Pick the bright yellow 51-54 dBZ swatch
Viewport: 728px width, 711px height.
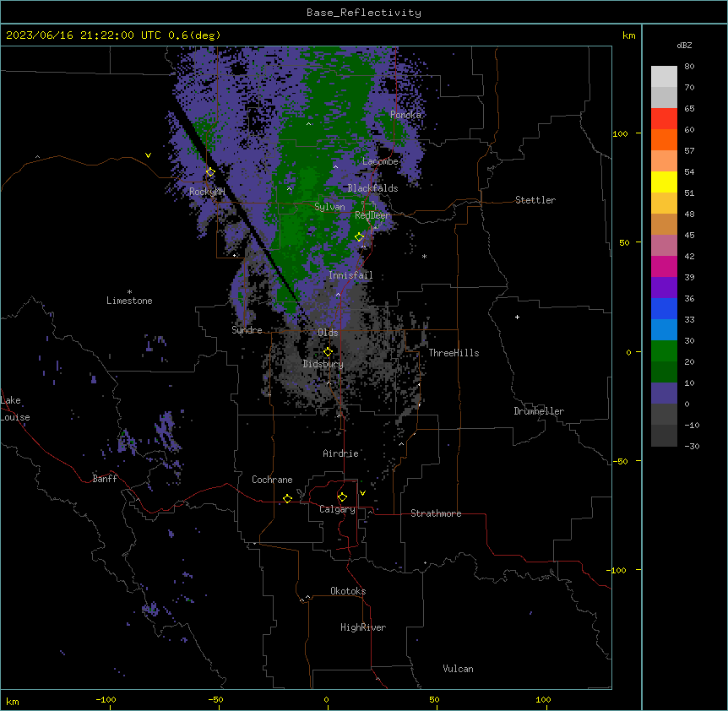(664, 182)
